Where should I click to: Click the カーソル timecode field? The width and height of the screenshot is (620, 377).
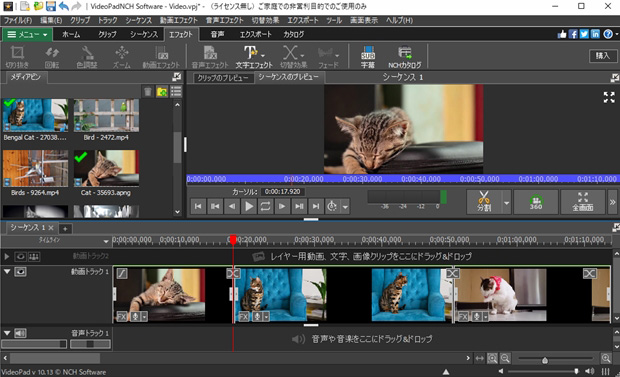[283, 191]
